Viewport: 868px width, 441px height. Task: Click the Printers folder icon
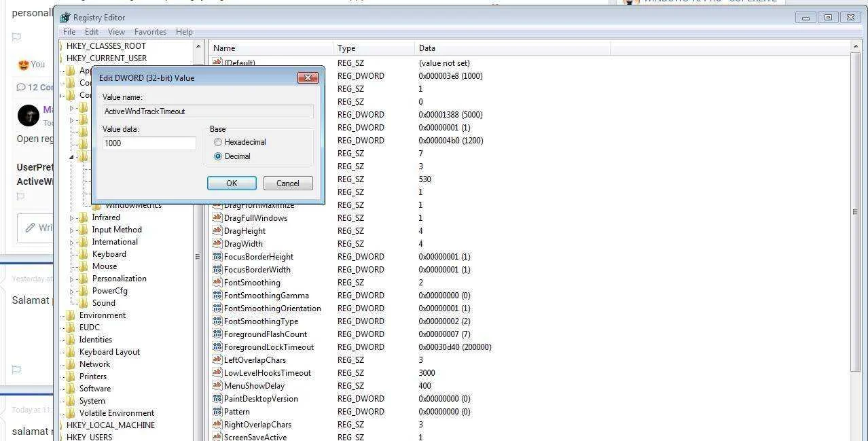(x=70, y=376)
